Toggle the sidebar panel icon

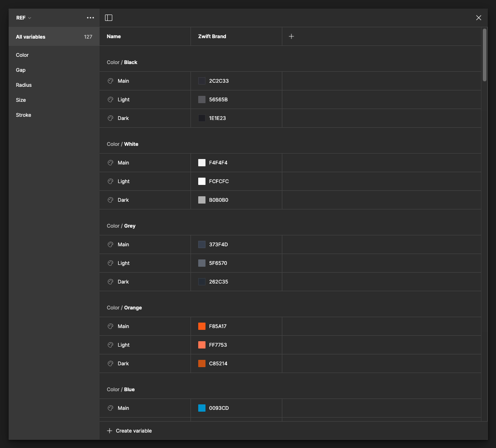coord(109,18)
